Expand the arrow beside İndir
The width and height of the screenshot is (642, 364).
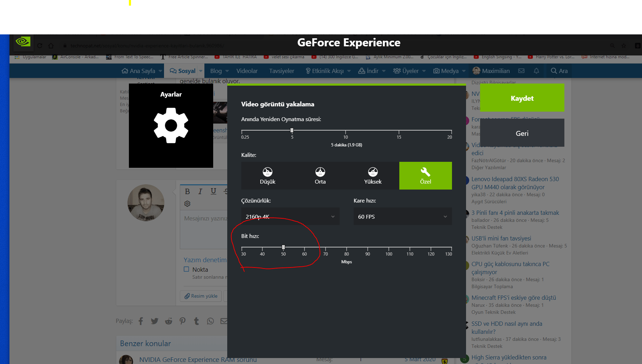coord(384,71)
